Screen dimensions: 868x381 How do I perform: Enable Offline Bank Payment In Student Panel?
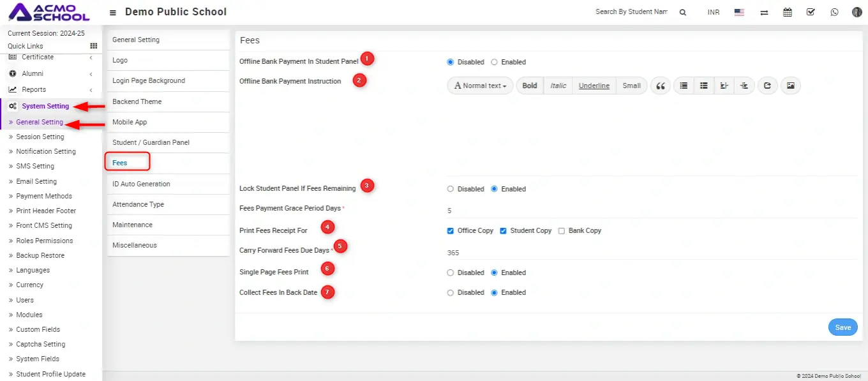(494, 62)
